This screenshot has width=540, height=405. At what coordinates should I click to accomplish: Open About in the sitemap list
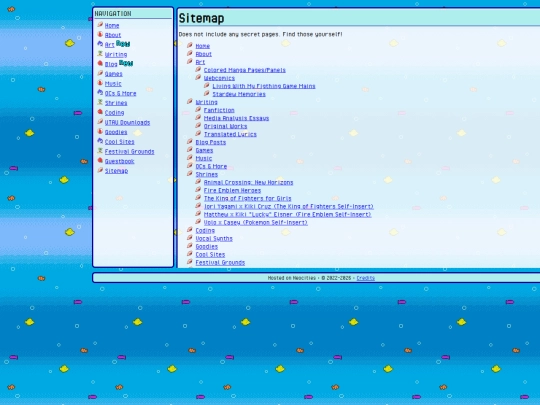coord(204,54)
